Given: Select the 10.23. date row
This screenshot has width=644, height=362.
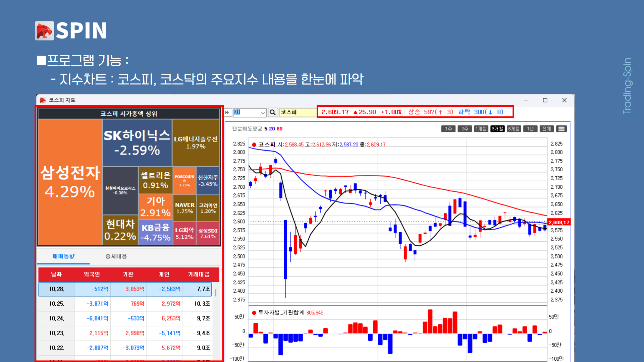Looking at the screenshot, I should coord(125,333).
